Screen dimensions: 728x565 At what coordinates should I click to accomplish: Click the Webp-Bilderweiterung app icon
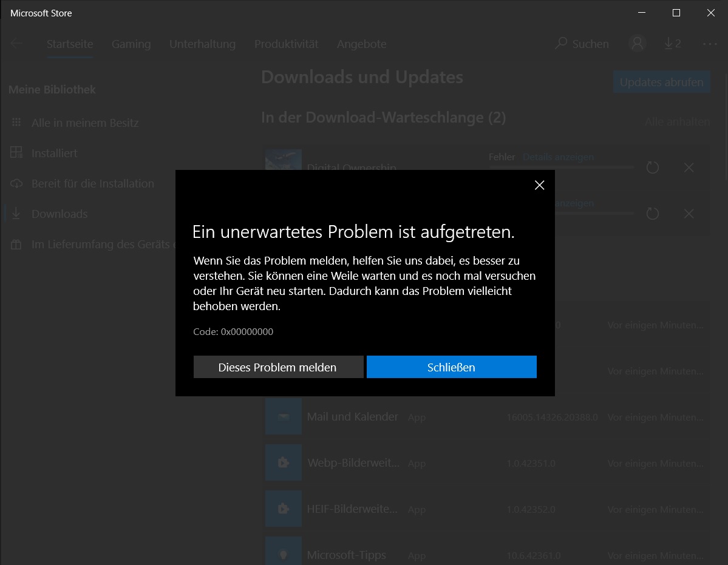(x=283, y=462)
